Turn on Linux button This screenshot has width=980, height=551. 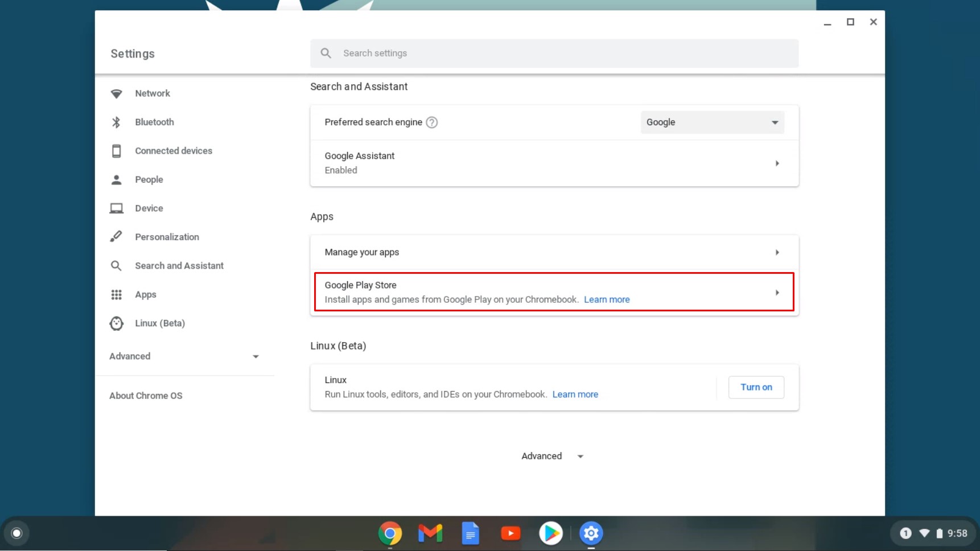756,387
